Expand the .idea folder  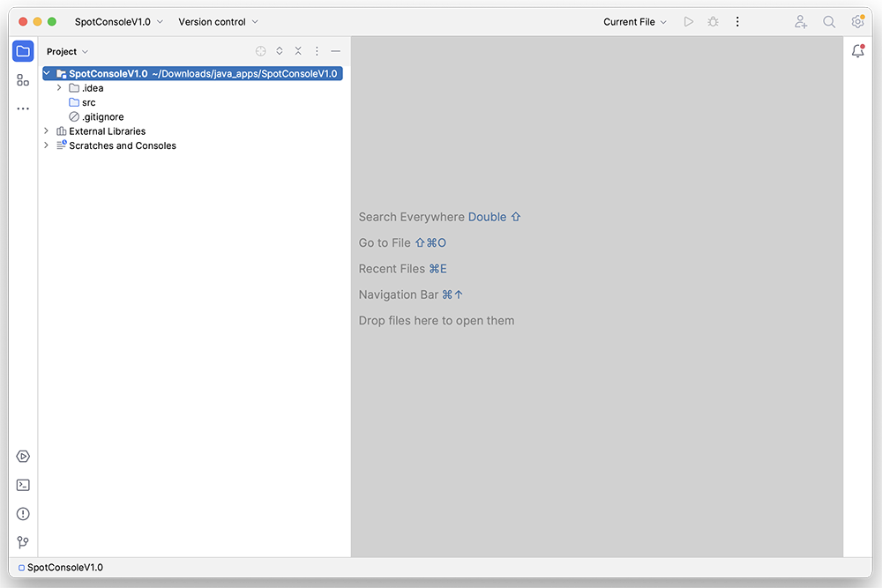(59, 88)
